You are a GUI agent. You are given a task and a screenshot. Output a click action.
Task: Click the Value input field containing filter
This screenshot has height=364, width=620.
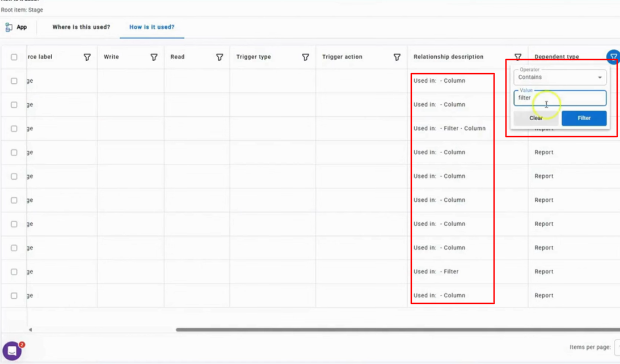(x=559, y=98)
